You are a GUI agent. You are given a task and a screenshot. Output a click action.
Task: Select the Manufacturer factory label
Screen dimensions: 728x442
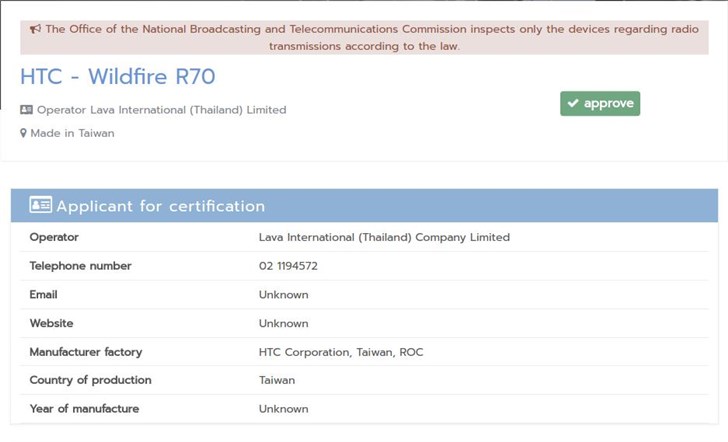(x=86, y=352)
